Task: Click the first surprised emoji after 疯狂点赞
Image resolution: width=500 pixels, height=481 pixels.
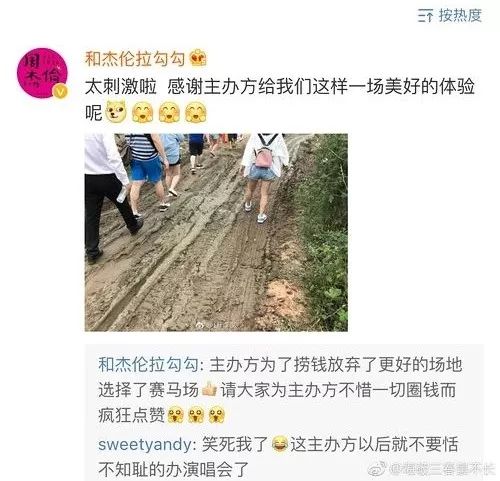Action: (175, 415)
